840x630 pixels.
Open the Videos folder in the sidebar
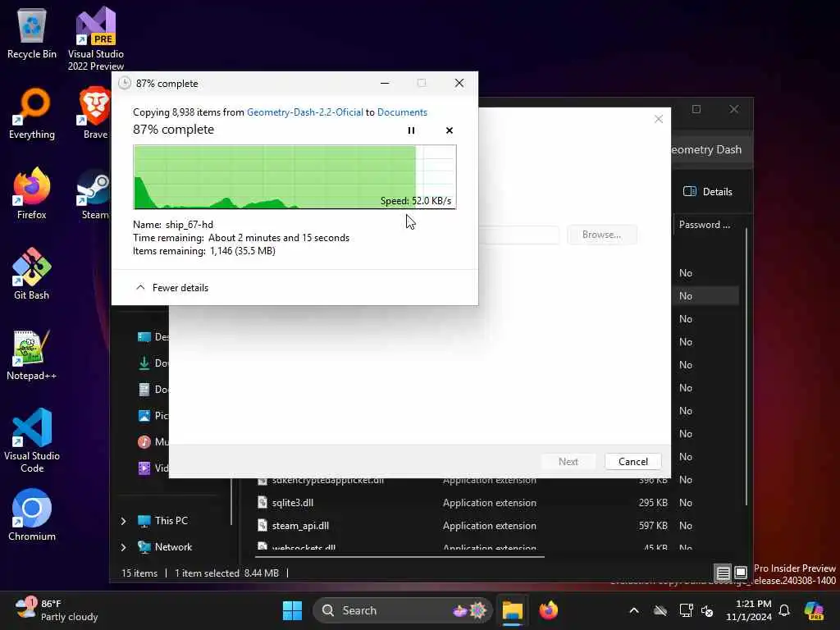(x=153, y=468)
